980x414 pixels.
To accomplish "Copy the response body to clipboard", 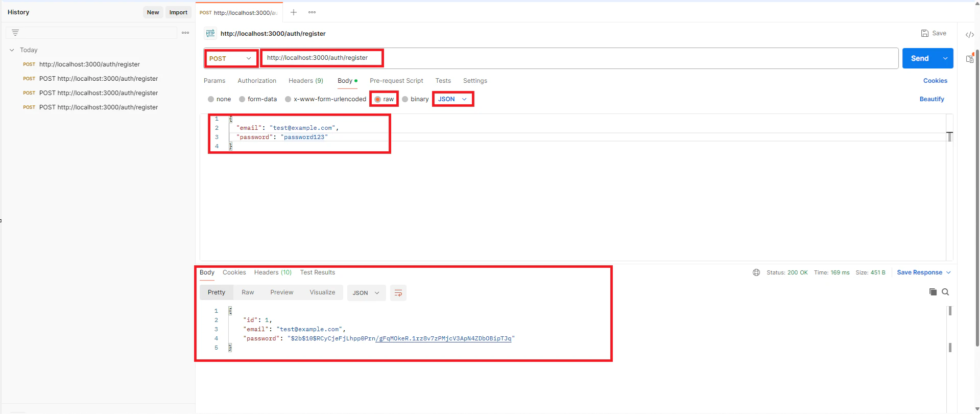I will [x=933, y=292].
